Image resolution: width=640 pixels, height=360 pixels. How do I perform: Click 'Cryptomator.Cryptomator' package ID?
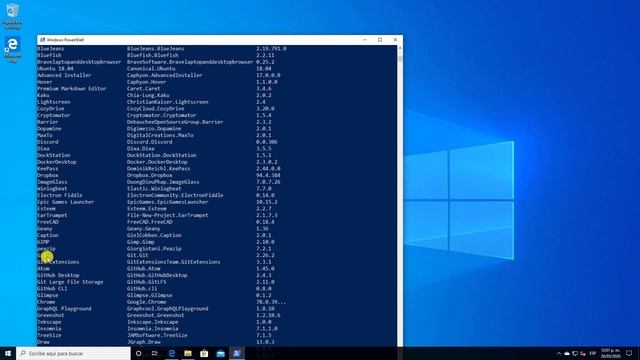click(x=162, y=116)
